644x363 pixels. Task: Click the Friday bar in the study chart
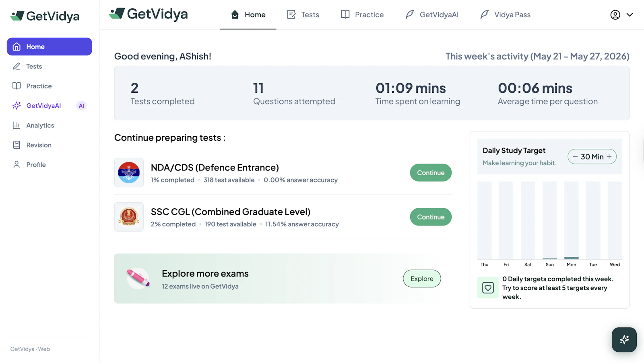coord(506,220)
